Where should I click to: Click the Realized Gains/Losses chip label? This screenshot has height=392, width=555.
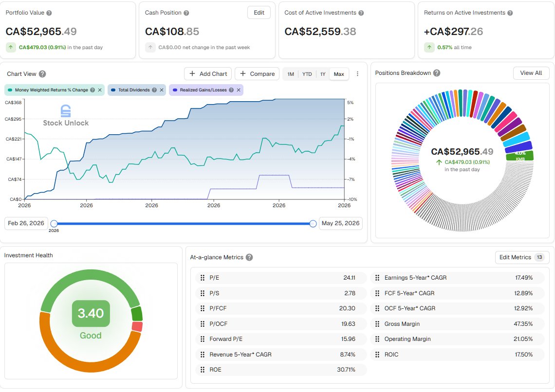pyautogui.click(x=203, y=90)
